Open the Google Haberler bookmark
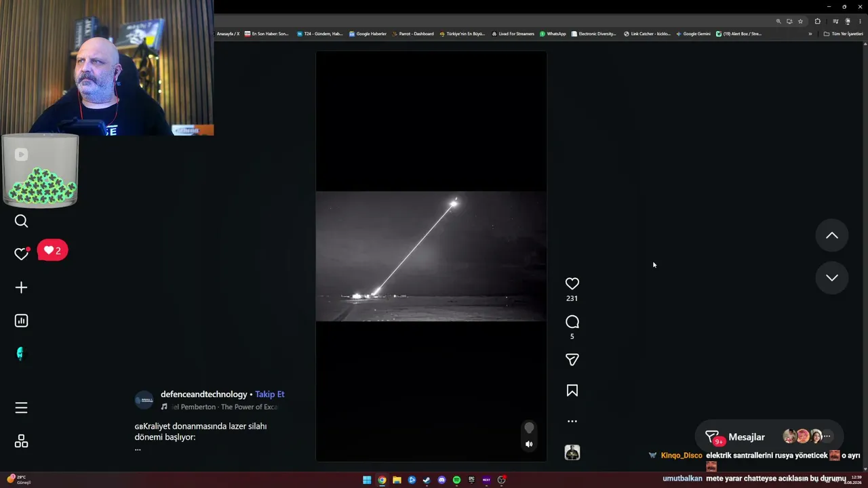Viewport: 868px width, 488px height. [368, 34]
